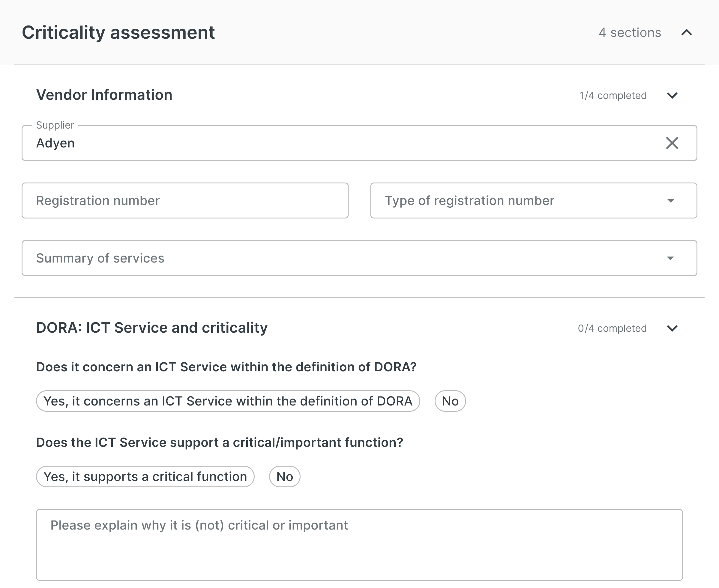The height and width of the screenshot is (588, 719).
Task: Select No for DORA ICT Service definition
Action: click(x=450, y=401)
